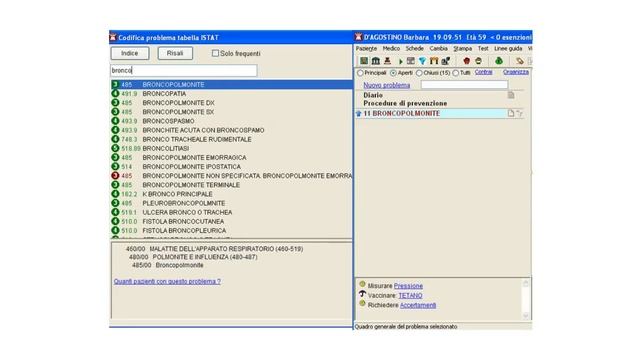This screenshot has width=640, height=360.
Task: Select BRONCO TRACHEALE RUDIMENTALE row
Action: tap(231, 139)
